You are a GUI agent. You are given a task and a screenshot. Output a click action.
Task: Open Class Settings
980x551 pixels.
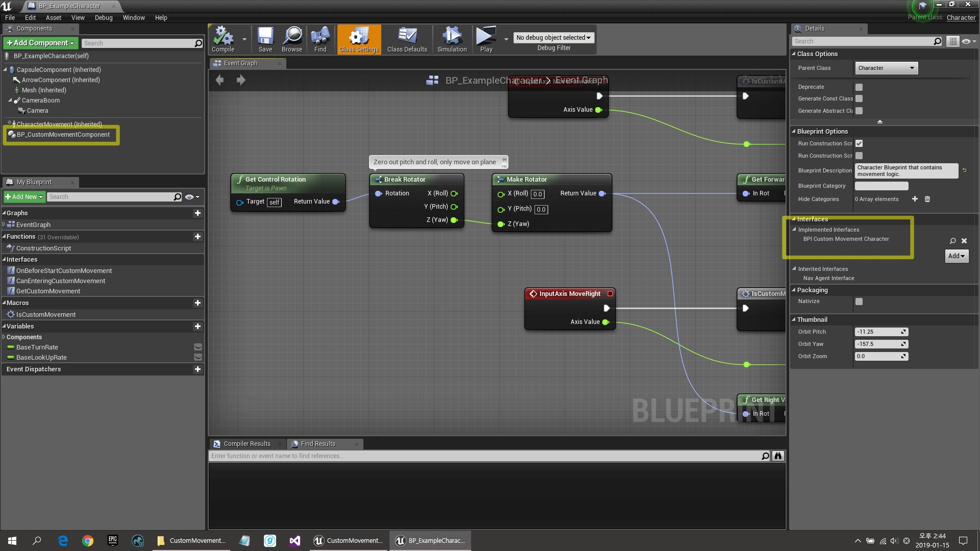click(359, 38)
